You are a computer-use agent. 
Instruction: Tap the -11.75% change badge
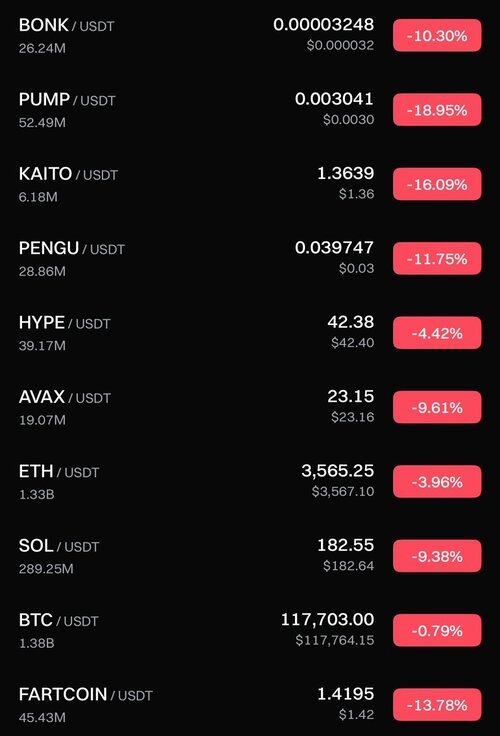(x=437, y=259)
